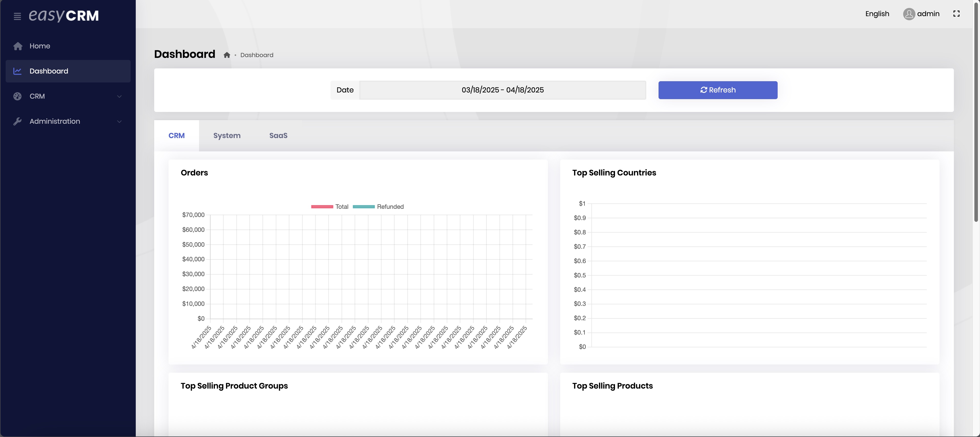Click the Dashboard chart icon in sidebar
980x437 pixels.
pos(17,71)
